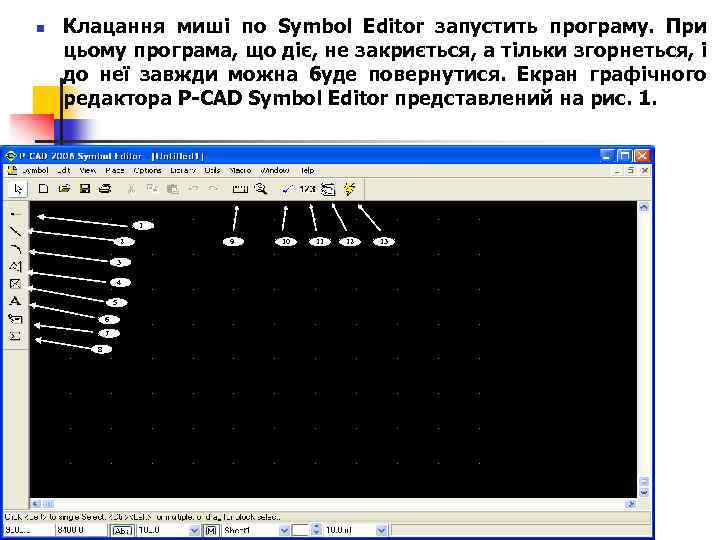
Task: Click the blank box right of Sheet1
Action: [300, 530]
